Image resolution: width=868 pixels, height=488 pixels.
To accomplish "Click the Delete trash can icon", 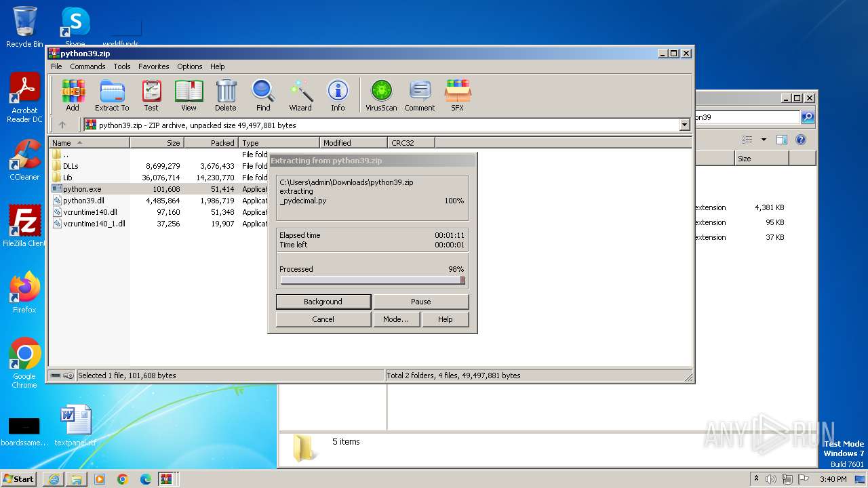I will point(226,95).
